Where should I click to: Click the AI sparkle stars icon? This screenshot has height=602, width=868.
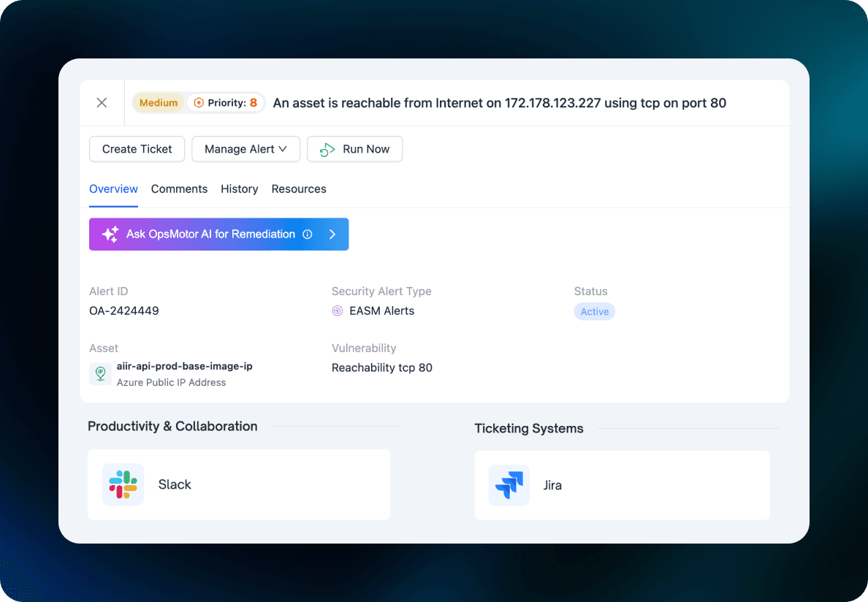pos(110,234)
